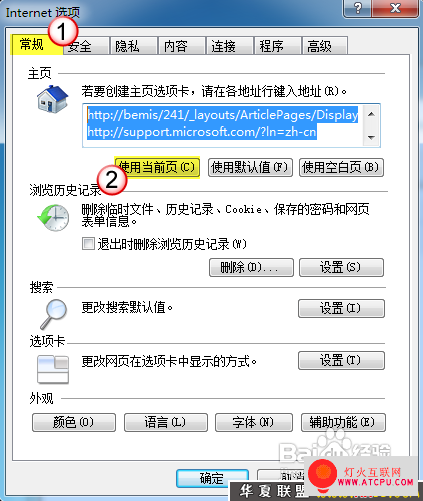Viewport: 423px width, 501px height.
Task: Open 设置(S) for browsing history
Action: [341, 267]
